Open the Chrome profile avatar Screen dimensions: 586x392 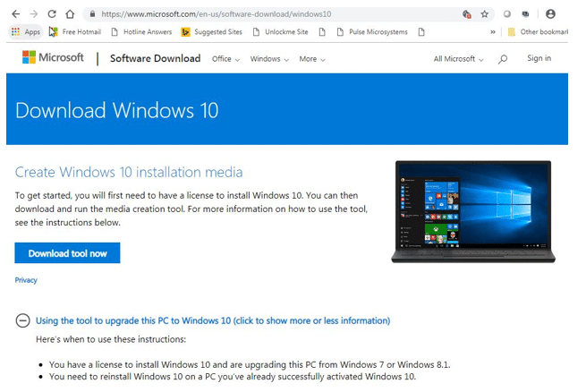click(x=550, y=14)
